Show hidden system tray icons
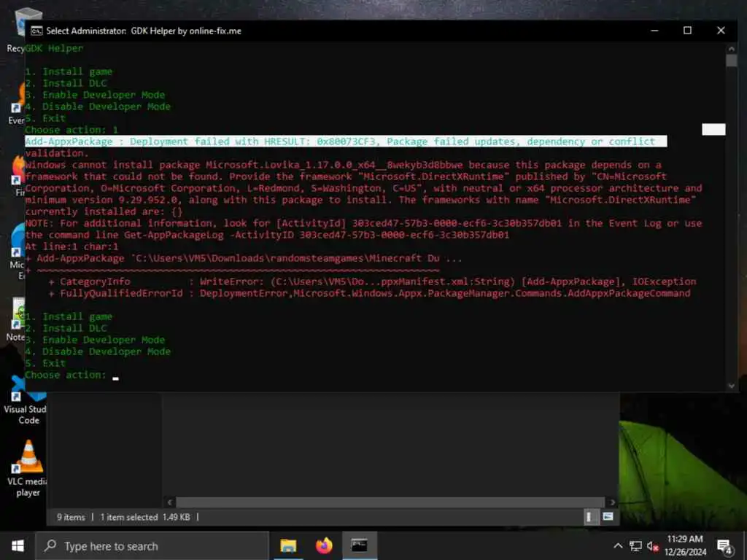 point(618,545)
